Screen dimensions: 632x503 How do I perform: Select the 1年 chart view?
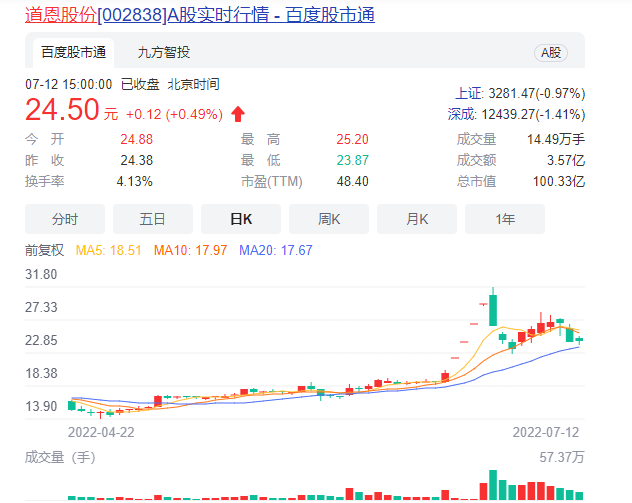click(505, 219)
